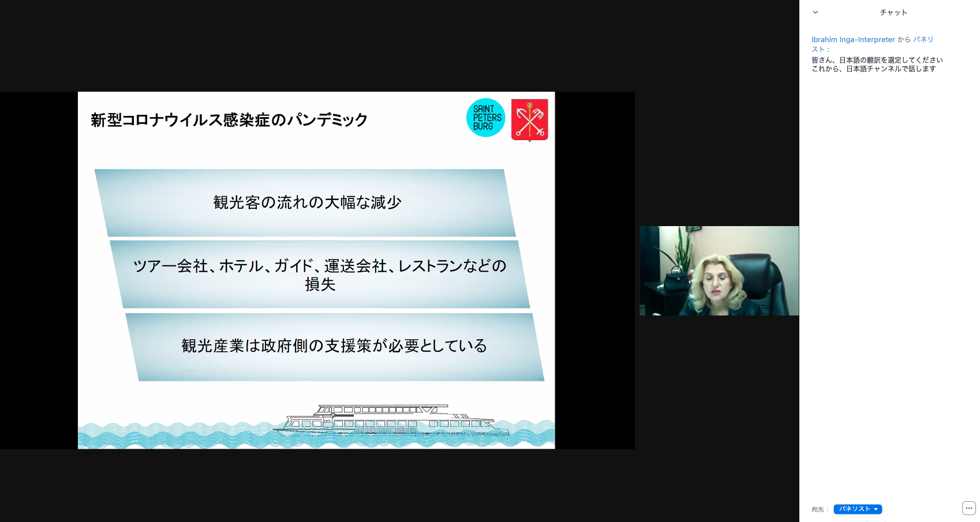
Task: Select the 観光産業は政府側の支援策 banner
Action: [334, 346]
